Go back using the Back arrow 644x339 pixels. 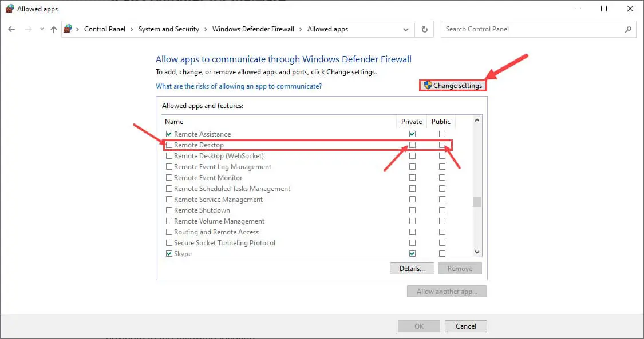pos(11,29)
